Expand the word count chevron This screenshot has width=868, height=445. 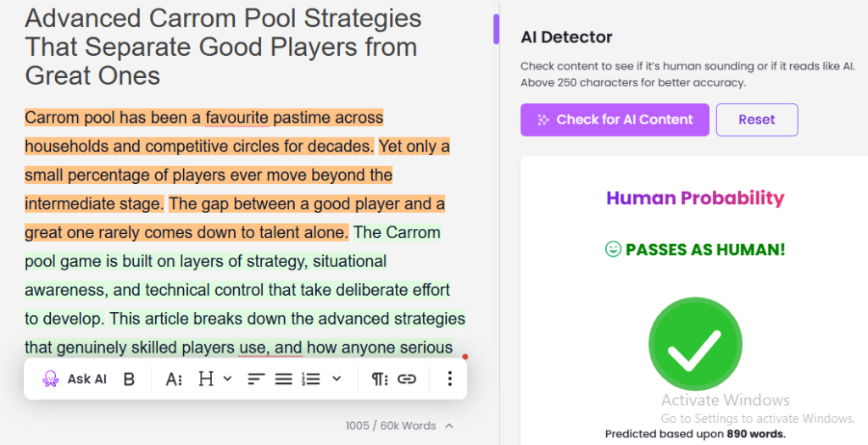click(x=449, y=426)
